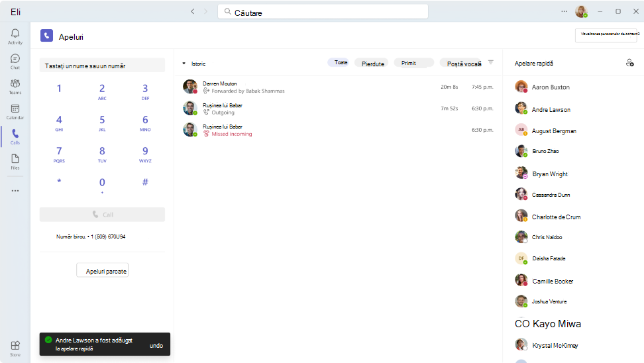This screenshot has width=644, height=363.
Task: Click the add speed dial contact icon
Action: click(629, 63)
